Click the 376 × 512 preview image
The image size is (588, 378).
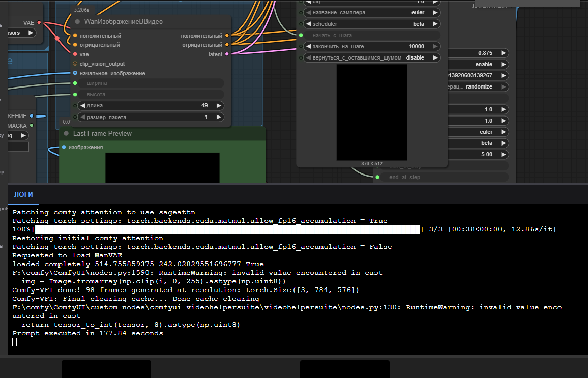click(x=372, y=112)
